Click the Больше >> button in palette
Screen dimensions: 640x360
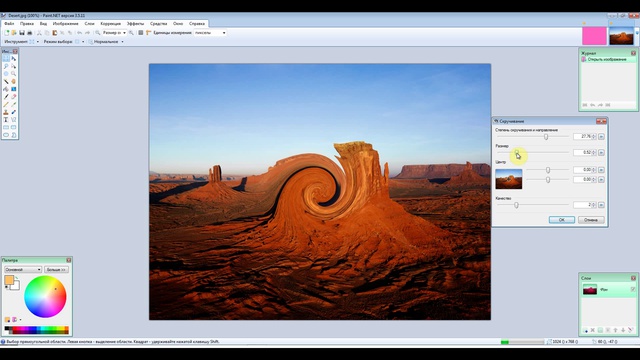tap(56, 269)
